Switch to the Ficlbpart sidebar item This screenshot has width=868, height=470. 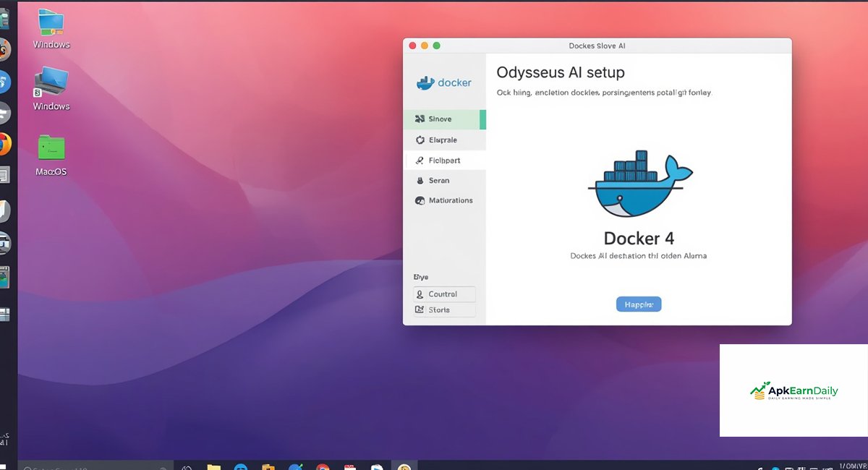[444, 160]
